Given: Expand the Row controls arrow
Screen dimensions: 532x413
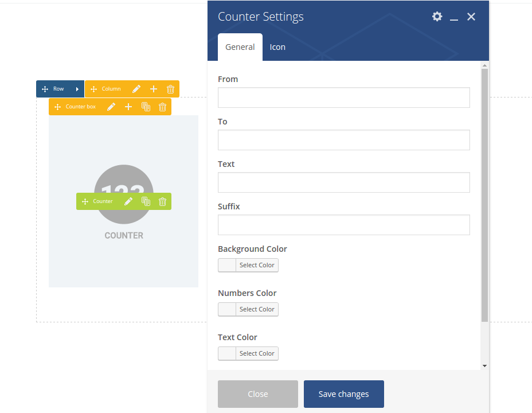Looking at the screenshot, I should [77, 89].
